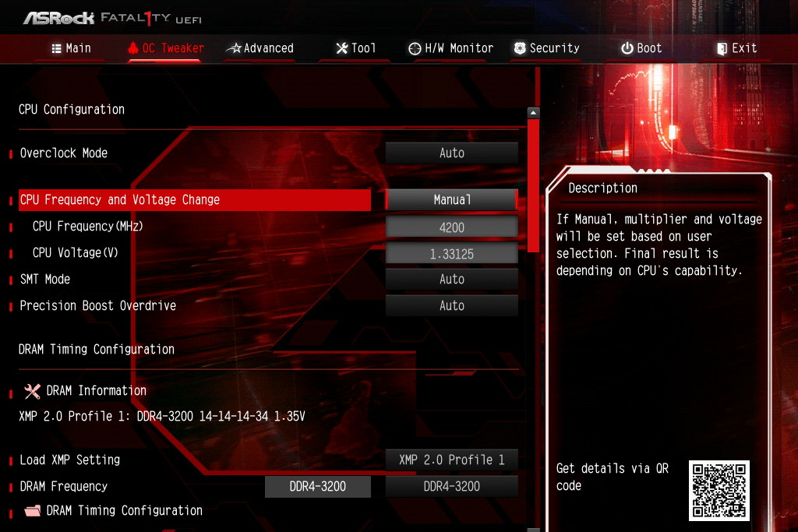Go to the Exit tab
The width and height of the screenshot is (798, 532).
(737, 48)
